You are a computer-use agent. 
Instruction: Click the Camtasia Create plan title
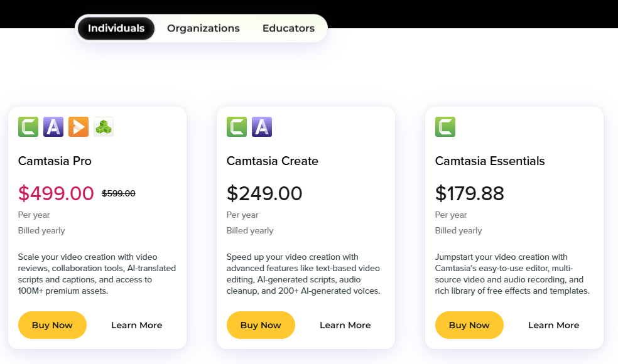pos(273,161)
